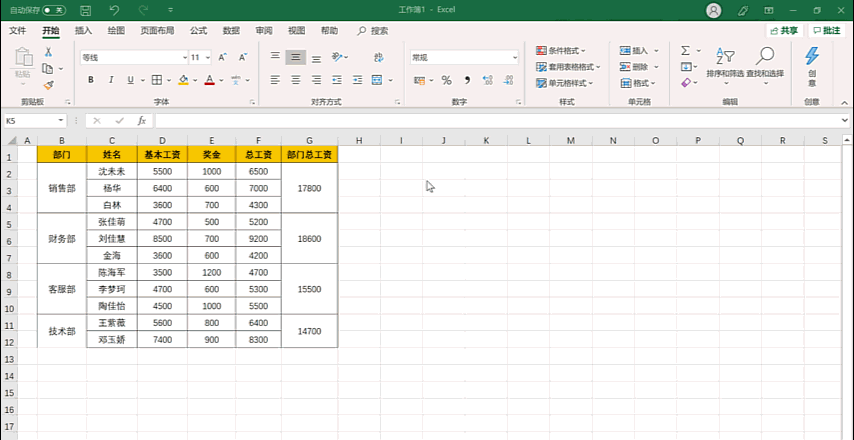Click the Percent Style icon
This screenshot has height=440, width=854.
click(446, 80)
